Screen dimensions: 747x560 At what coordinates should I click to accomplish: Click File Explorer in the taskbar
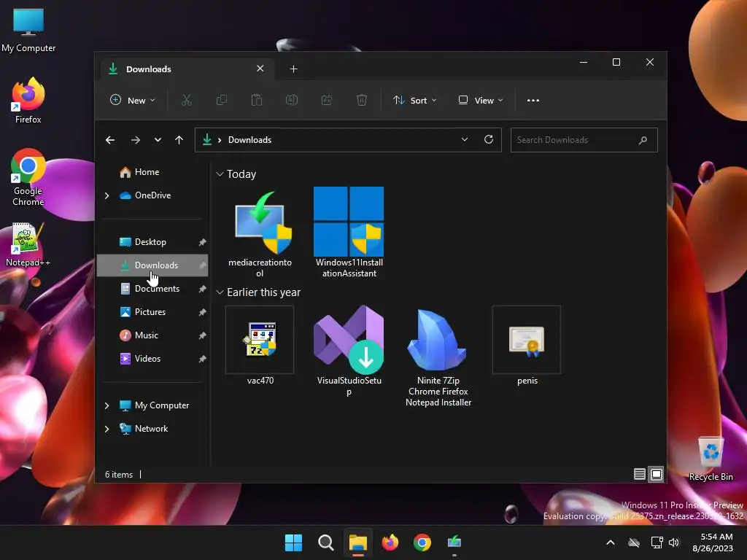357,542
